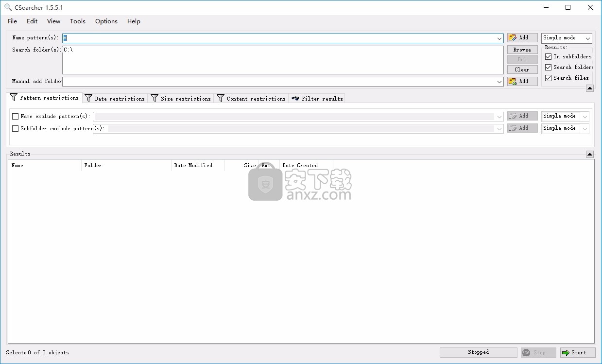Click the disabled Del button
Screen dimensions: 602x364
tap(522, 59)
